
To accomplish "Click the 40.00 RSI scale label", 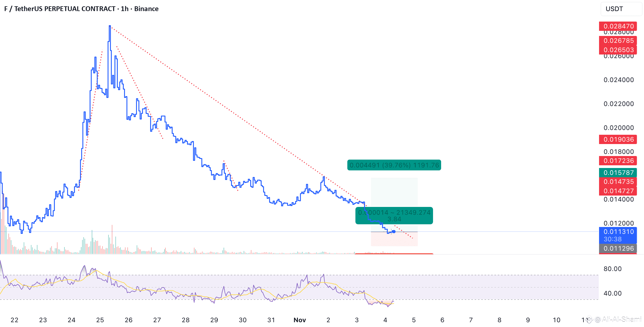I will [612, 293].
